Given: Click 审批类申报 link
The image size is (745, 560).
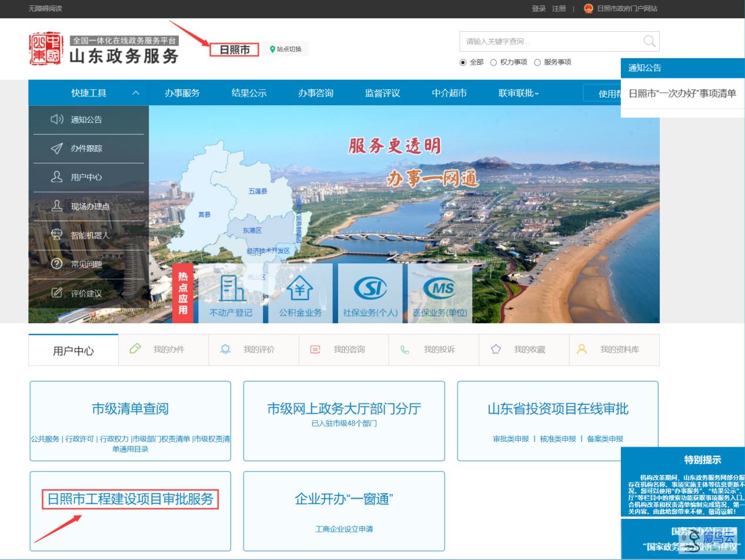Looking at the screenshot, I should click(511, 439).
